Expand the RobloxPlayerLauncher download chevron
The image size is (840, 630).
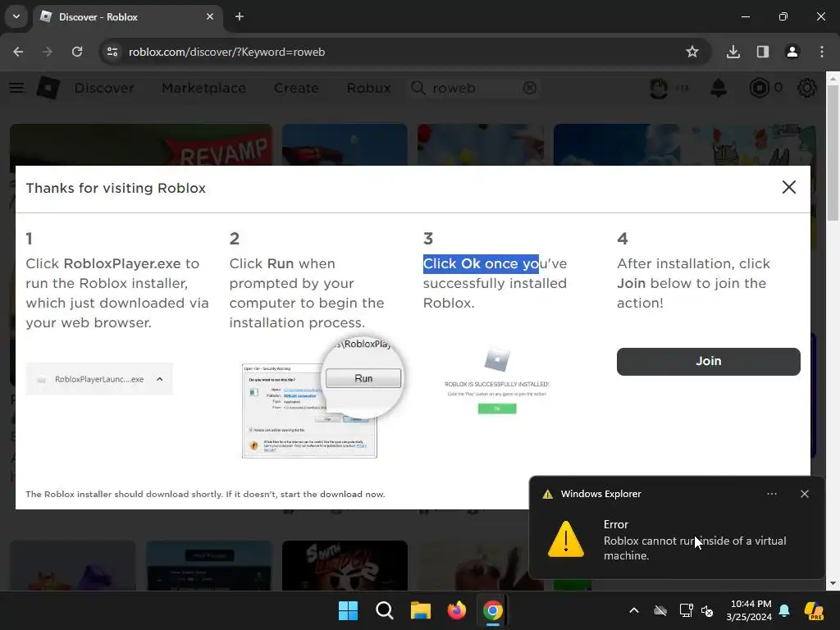[x=160, y=379]
